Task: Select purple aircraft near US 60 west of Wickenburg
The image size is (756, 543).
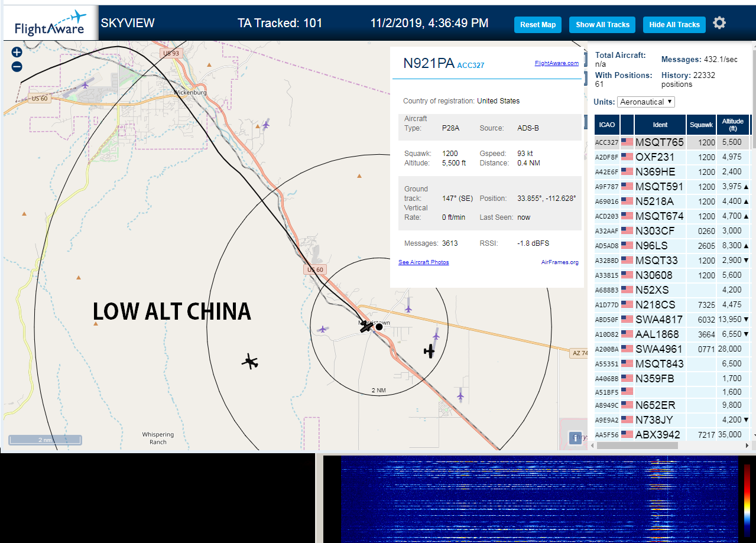Action: (85, 85)
